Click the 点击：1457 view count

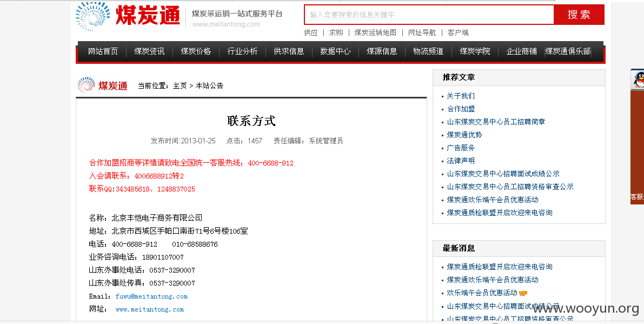click(x=244, y=141)
